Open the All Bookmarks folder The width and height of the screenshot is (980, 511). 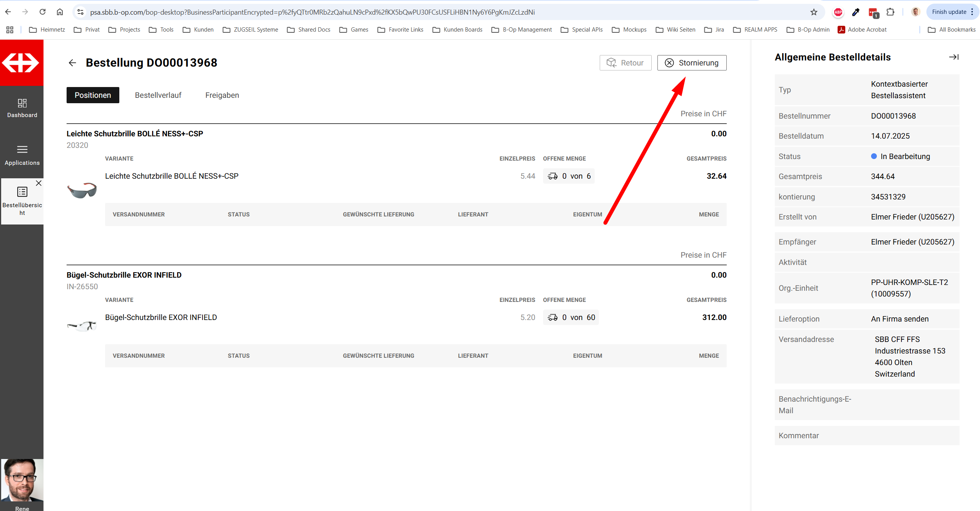[x=952, y=30]
